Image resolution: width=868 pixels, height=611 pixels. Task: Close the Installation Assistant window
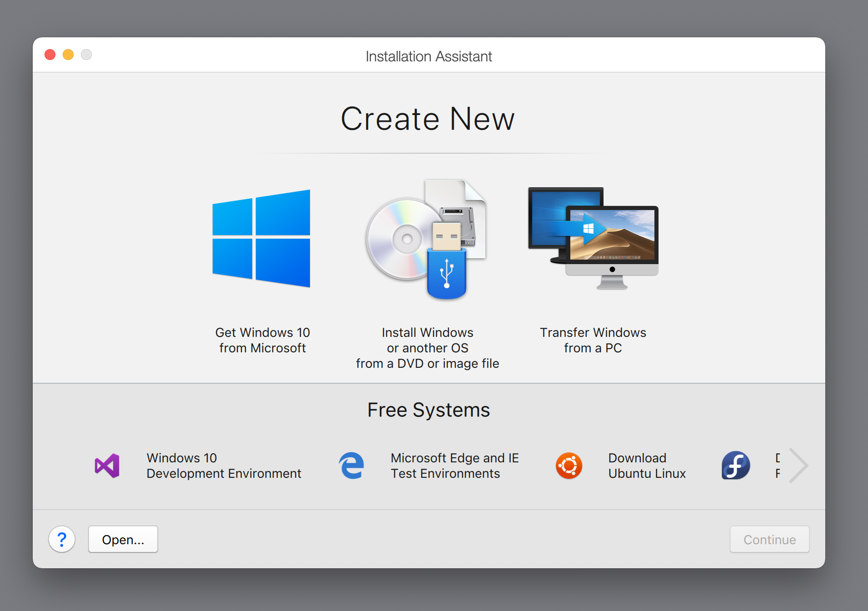50,55
